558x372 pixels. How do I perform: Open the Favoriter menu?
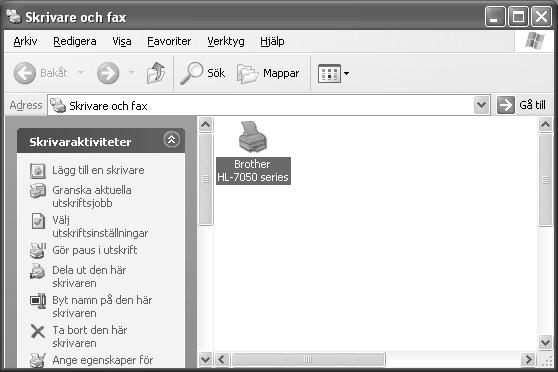[169, 41]
